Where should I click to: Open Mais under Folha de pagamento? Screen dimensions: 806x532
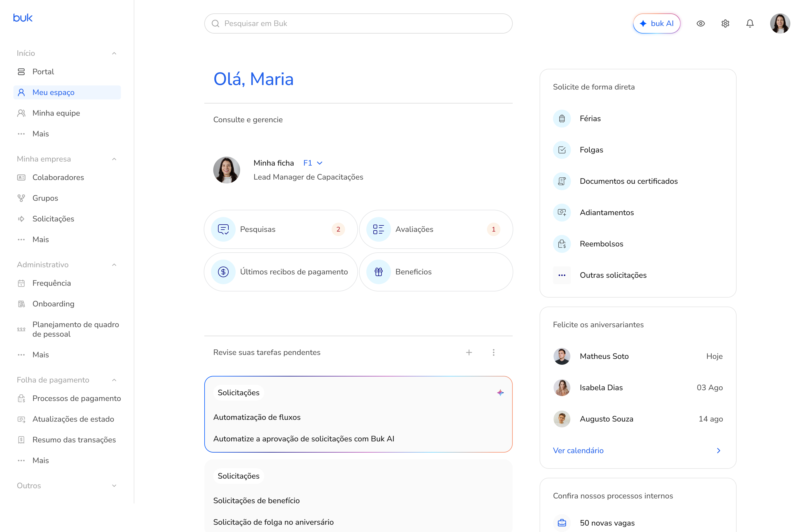point(67,460)
